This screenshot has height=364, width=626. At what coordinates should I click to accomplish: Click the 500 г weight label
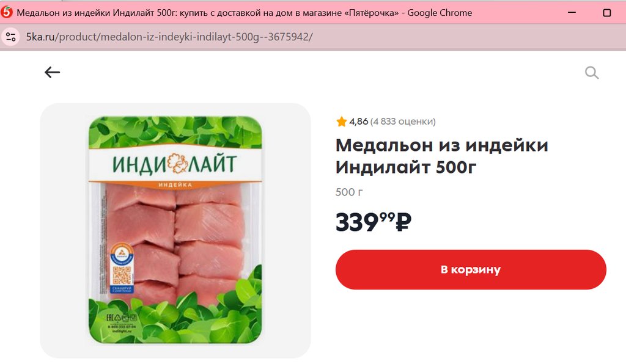(349, 192)
